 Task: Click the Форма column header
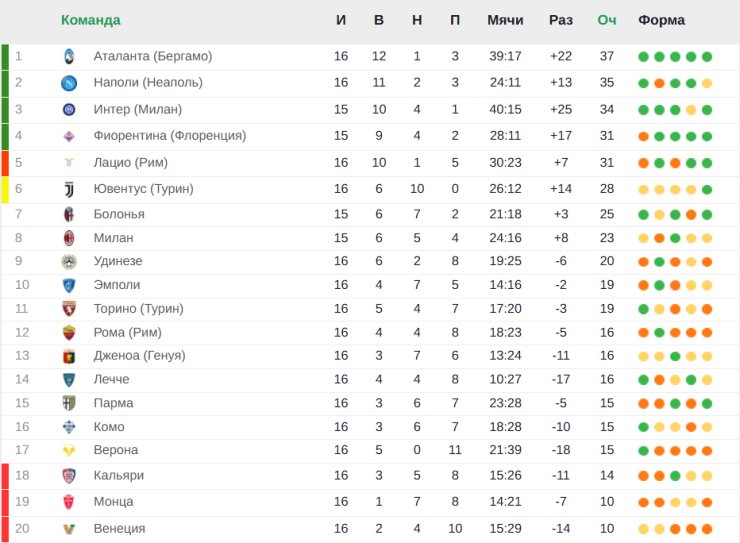[x=661, y=20]
